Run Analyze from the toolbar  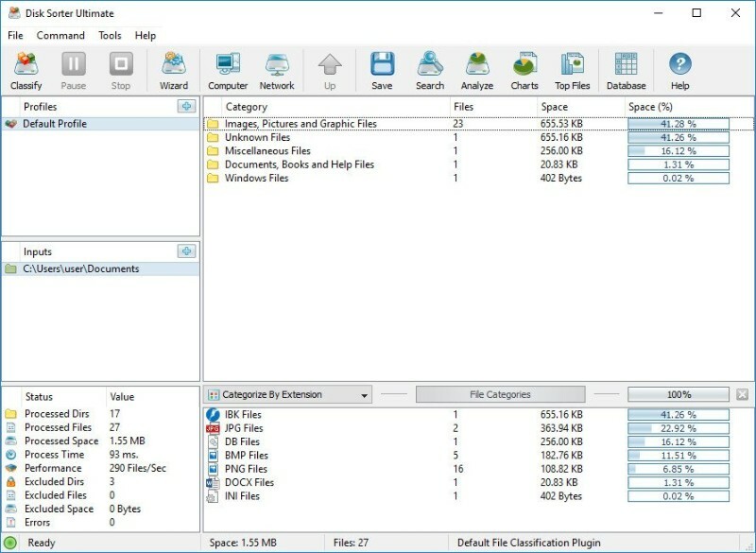476,69
